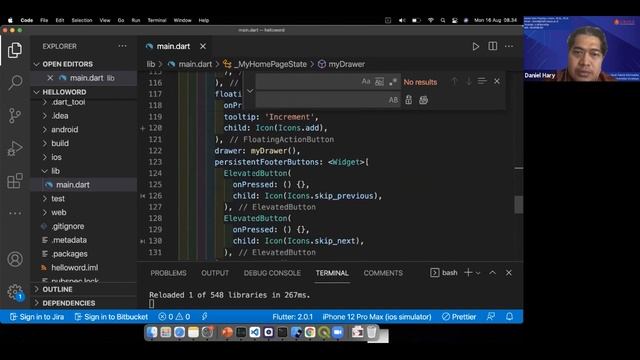This screenshot has width=640, height=360.
Task: Toggle Preserve Case in replace field
Action: click(x=393, y=100)
